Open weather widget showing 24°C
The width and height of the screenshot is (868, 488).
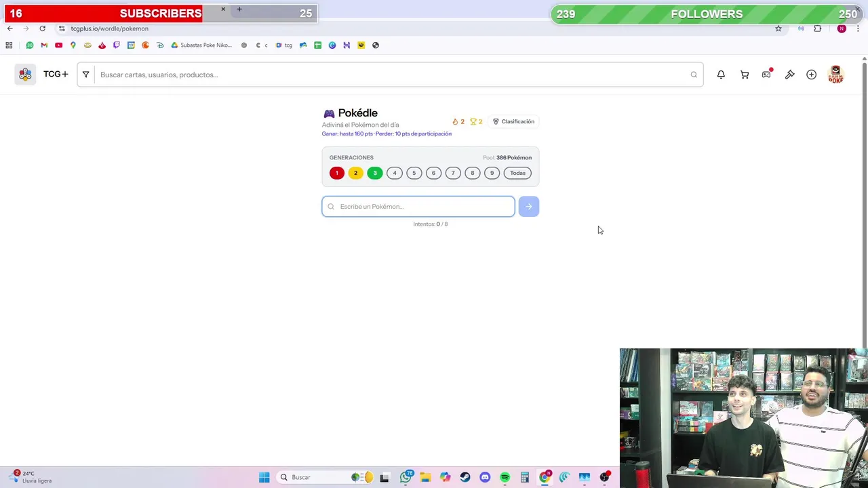coord(31,477)
